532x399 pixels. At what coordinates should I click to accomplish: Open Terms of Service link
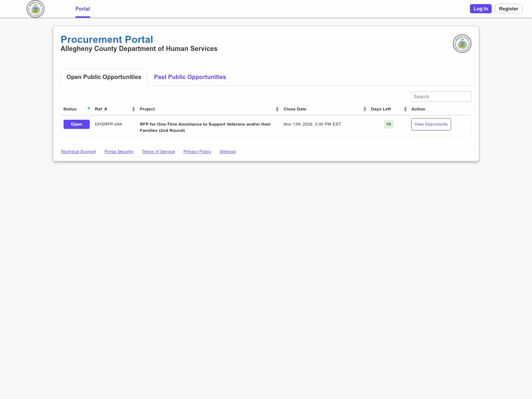tap(158, 151)
